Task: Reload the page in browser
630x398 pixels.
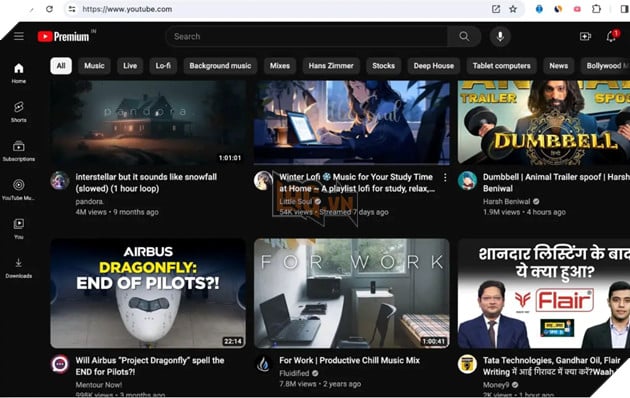Action: pyautogui.click(x=49, y=9)
